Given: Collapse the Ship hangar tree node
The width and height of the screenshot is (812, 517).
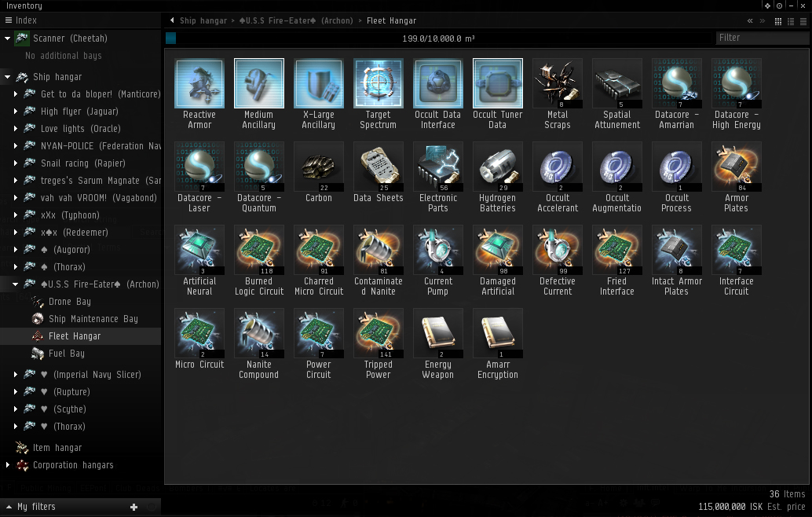Looking at the screenshot, I should coord(7,77).
